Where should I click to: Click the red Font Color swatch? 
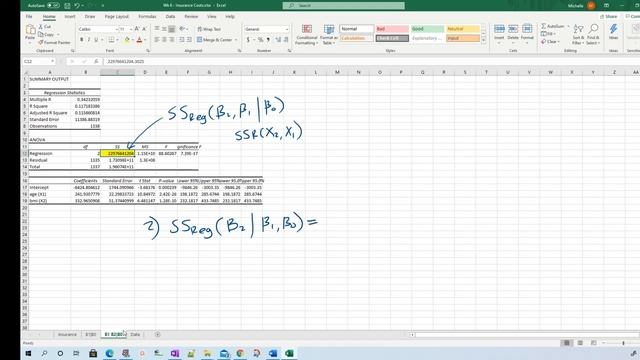pyautogui.click(x=139, y=40)
